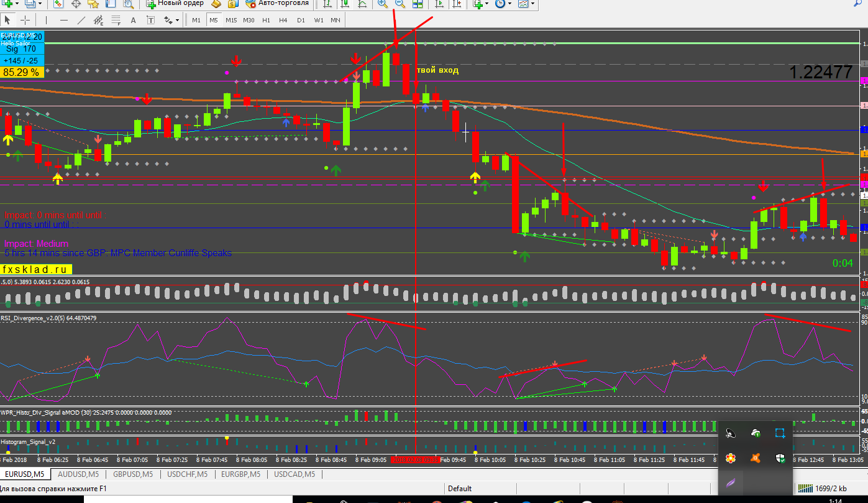Select the H1 timeframe
The image size is (868, 503).
(x=266, y=20)
